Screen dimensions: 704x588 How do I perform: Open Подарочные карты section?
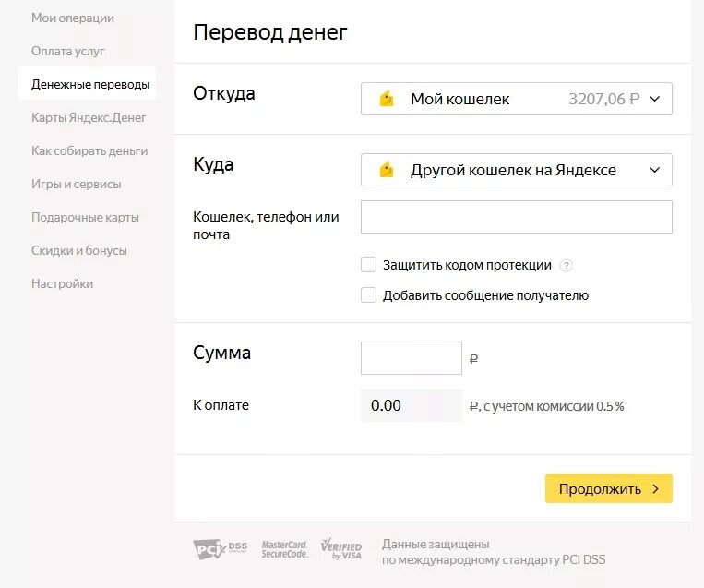[85, 218]
